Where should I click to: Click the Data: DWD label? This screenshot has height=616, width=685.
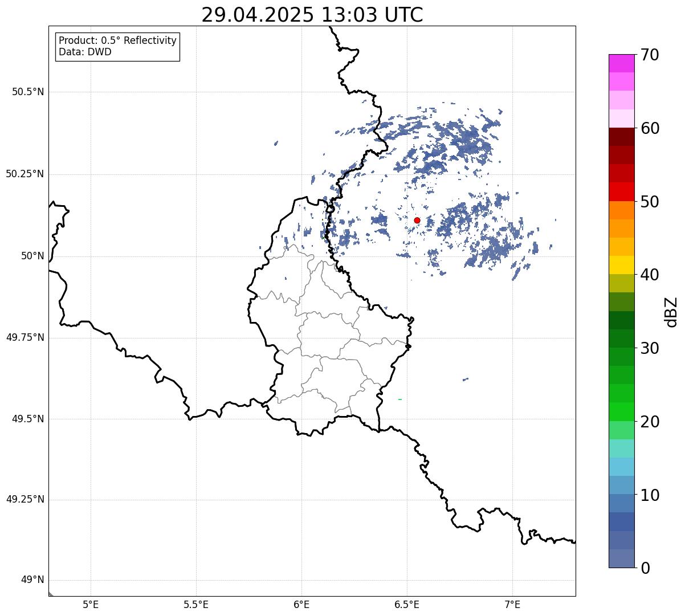coord(85,52)
